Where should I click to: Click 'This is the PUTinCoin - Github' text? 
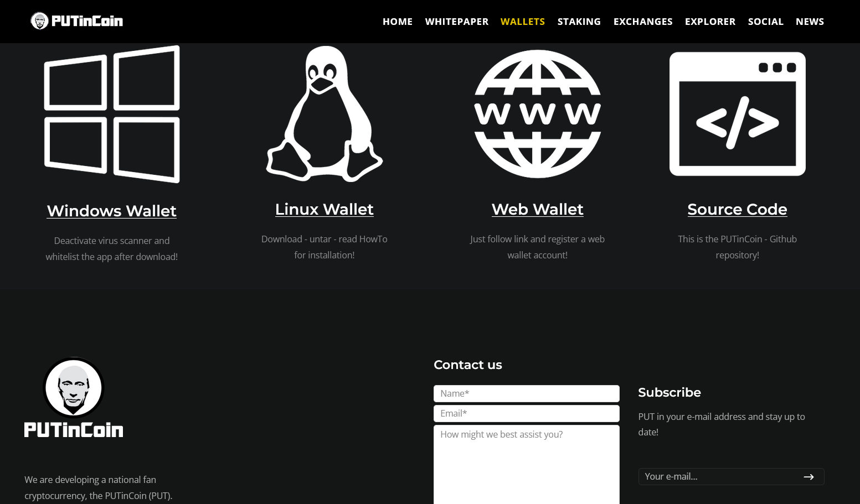coord(738,239)
